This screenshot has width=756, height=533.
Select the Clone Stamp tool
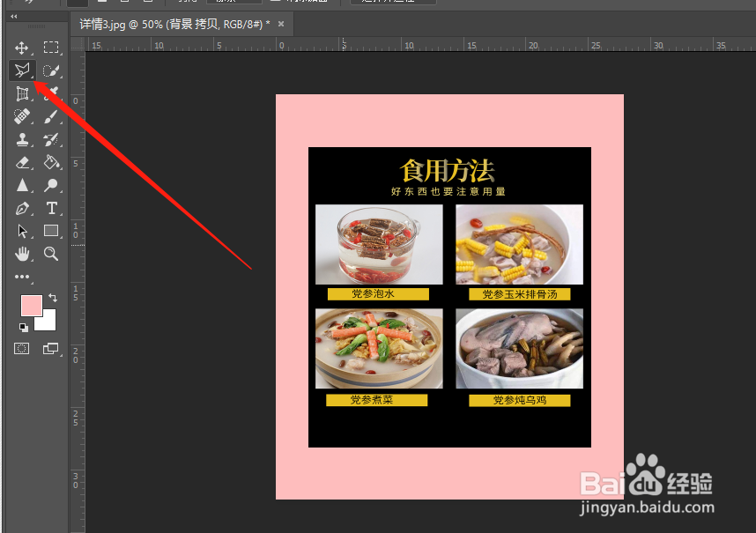[22, 139]
